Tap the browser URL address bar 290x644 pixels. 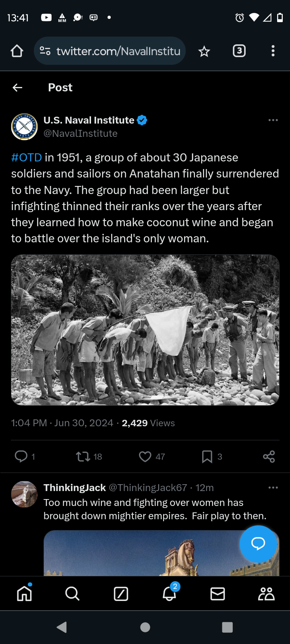click(x=110, y=51)
